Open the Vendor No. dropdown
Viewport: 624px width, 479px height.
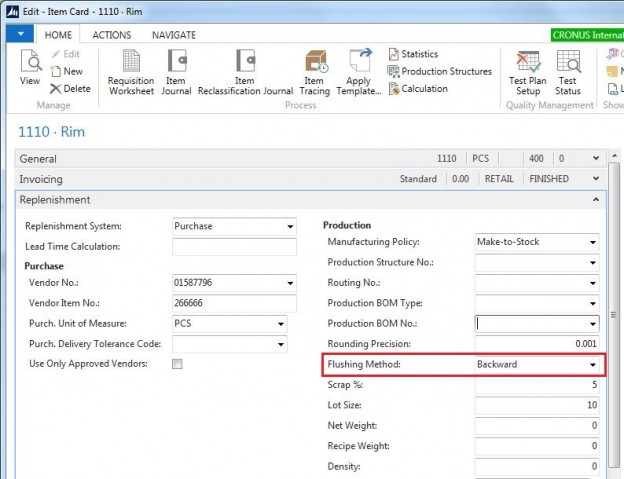(290, 283)
